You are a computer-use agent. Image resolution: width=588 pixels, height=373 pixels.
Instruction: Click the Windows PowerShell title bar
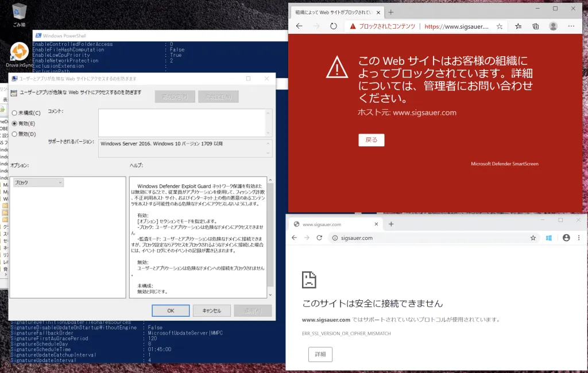tap(161, 36)
